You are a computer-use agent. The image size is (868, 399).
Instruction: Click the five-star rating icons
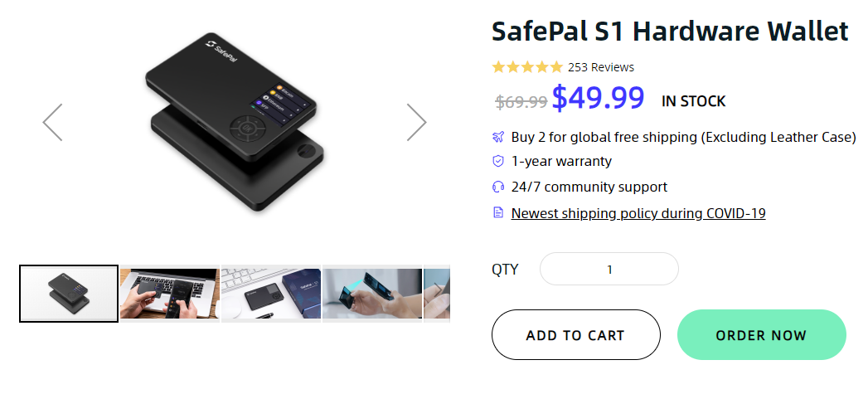pyautogui.click(x=527, y=67)
